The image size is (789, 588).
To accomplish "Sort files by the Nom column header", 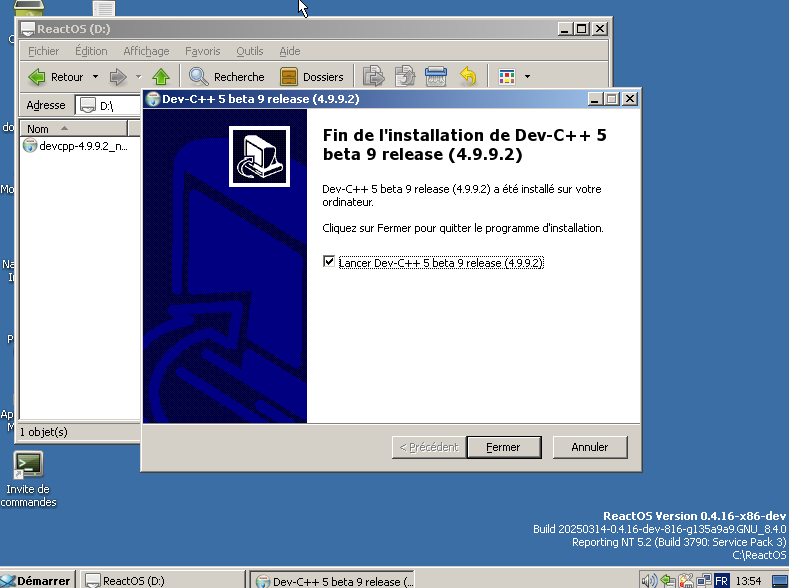I will click(x=74, y=129).
